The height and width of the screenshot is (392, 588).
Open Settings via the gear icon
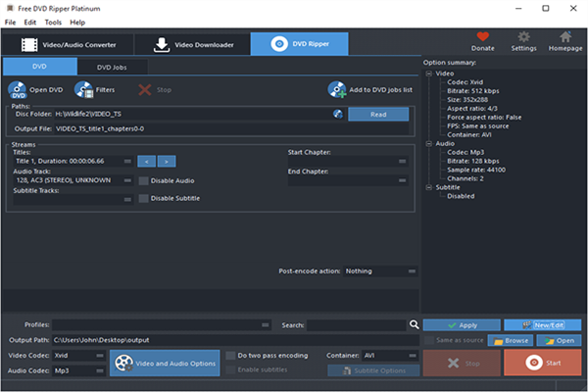click(524, 36)
